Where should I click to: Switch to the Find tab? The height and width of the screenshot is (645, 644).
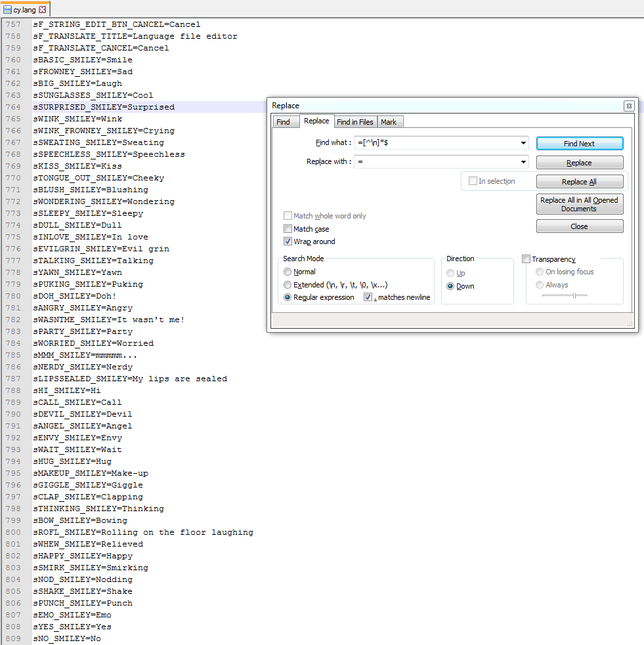click(x=286, y=121)
